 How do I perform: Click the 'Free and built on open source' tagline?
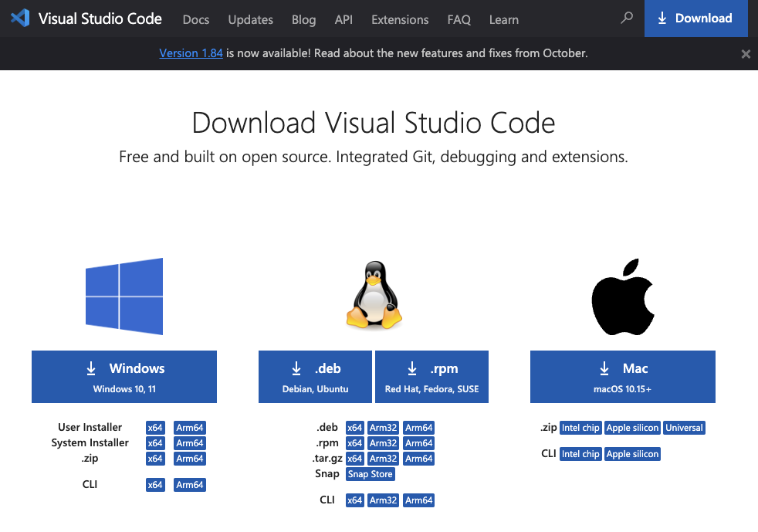[373, 157]
